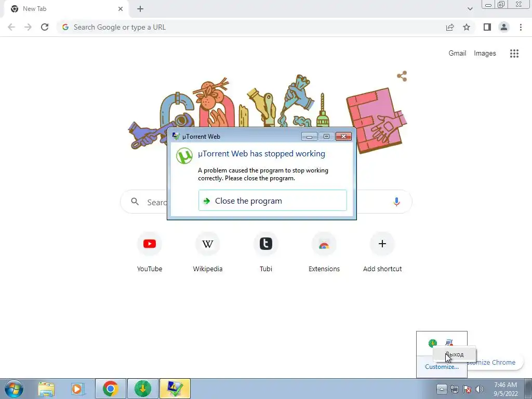Open a new tab with plus button

point(140,9)
